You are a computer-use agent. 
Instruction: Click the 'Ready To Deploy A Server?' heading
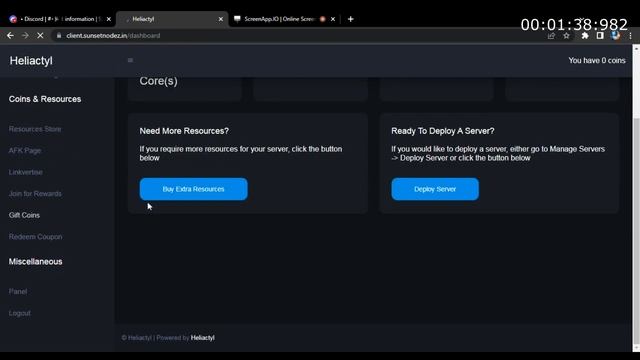click(443, 131)
